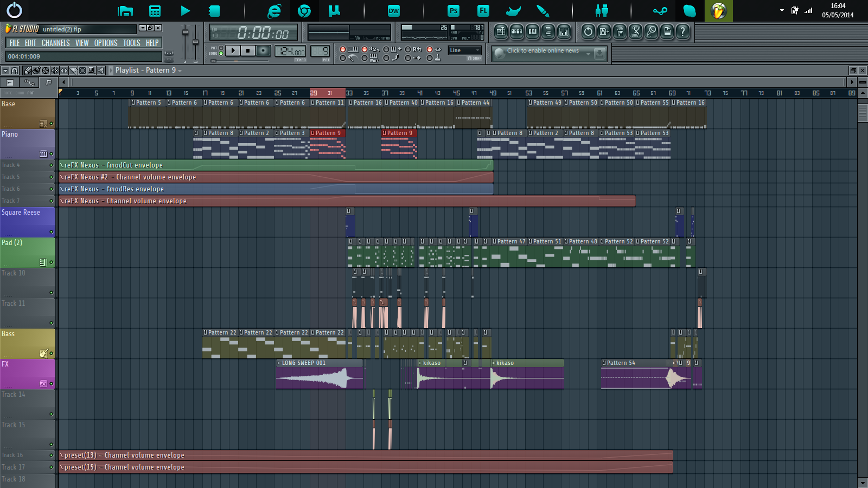Open the Step Sequencer window
This screenshot has width=868, height=488.
coord(516,32)
